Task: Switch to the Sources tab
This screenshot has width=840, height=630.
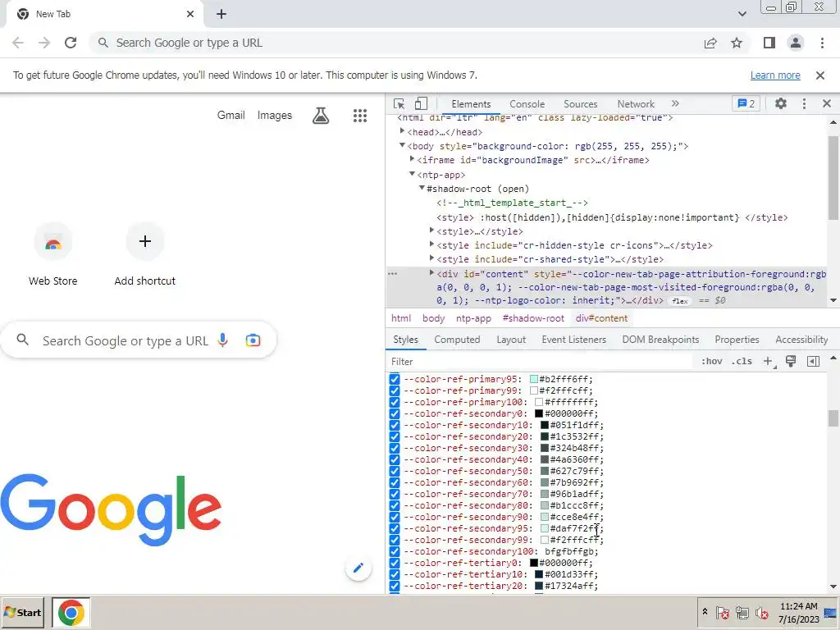Action: point(580,104)
